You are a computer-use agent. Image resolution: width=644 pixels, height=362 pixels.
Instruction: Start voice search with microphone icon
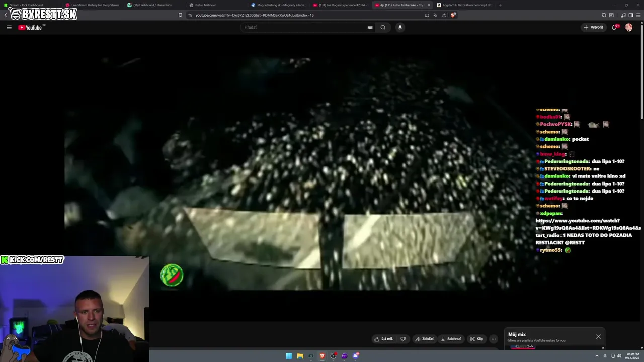(x=400, y=27)
